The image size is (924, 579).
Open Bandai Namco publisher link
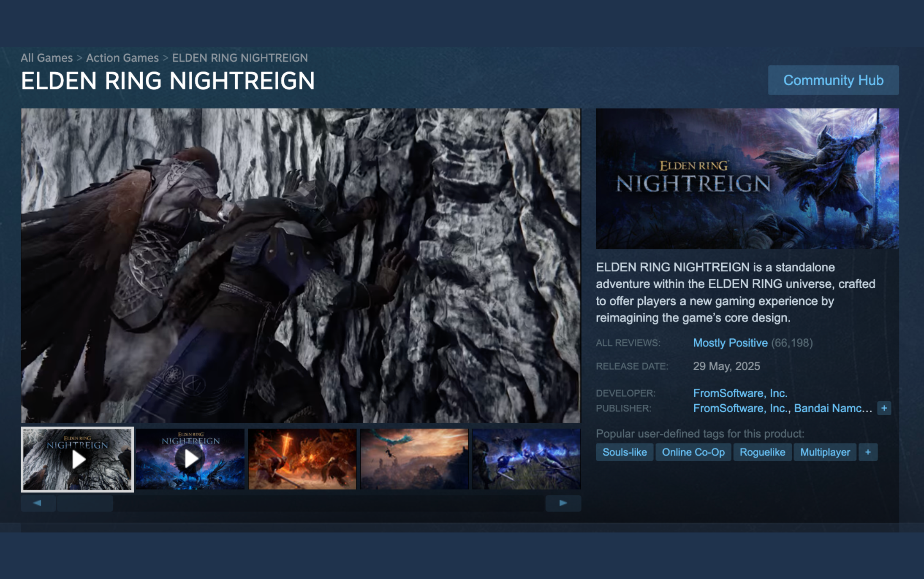point(833,408)
